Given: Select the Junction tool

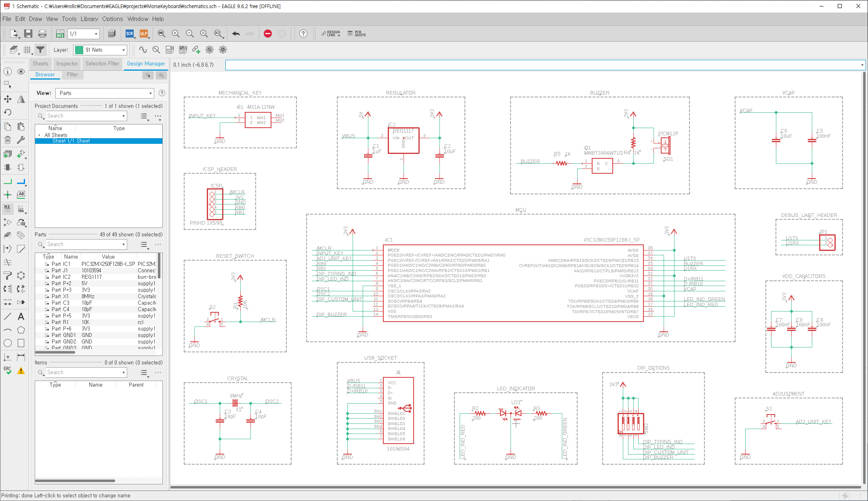Looking at the screenshot, I should coord(8,195).
